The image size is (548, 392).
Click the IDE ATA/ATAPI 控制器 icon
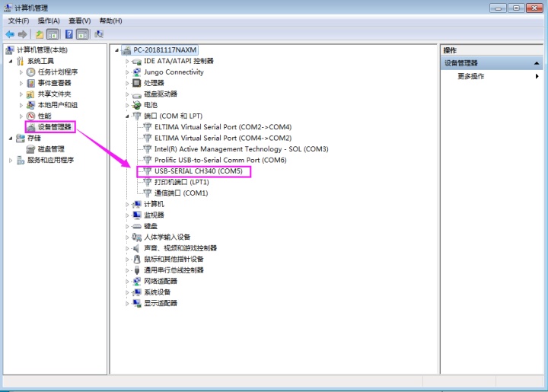point(137,62)
